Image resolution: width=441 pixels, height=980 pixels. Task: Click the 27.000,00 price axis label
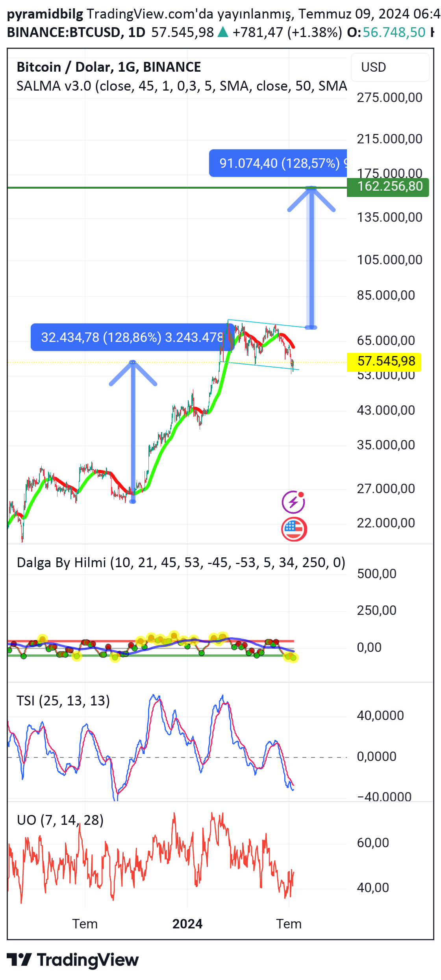pyautogui.click(x=386, y=489)
